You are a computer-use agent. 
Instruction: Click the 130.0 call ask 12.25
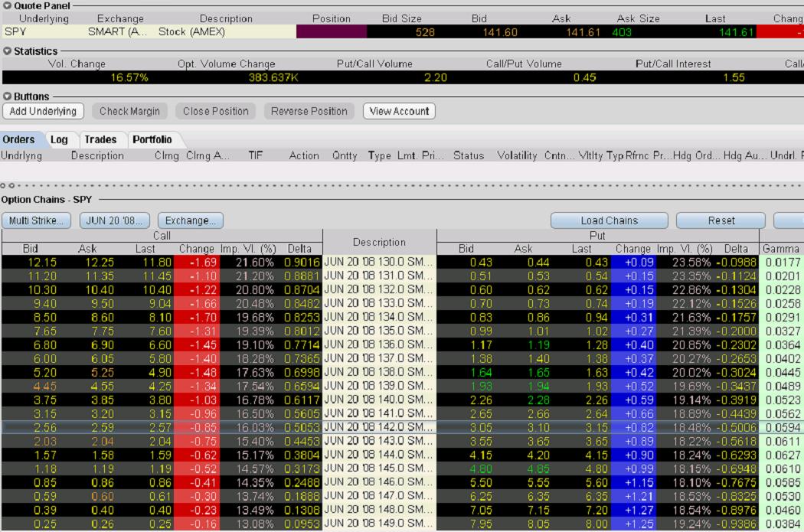[x=100, y=263]
